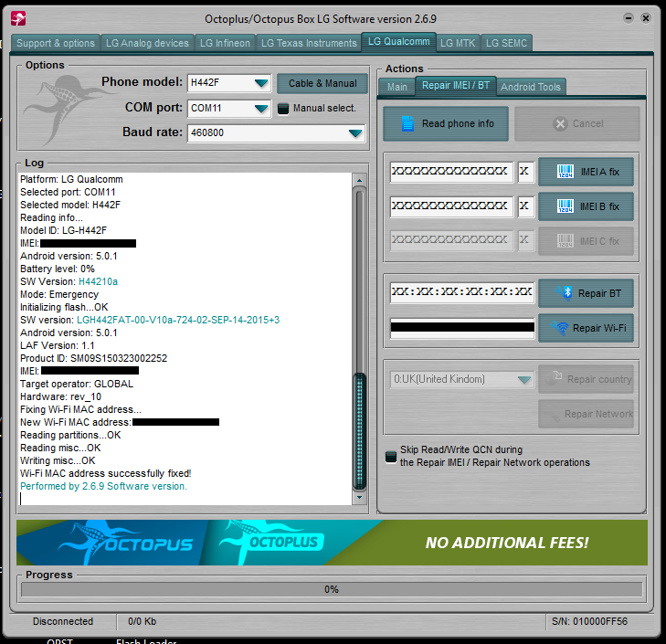The image size is (666, 644).
Task: Click the Octopus logo in the banner
Action: [x=126, y=543]
